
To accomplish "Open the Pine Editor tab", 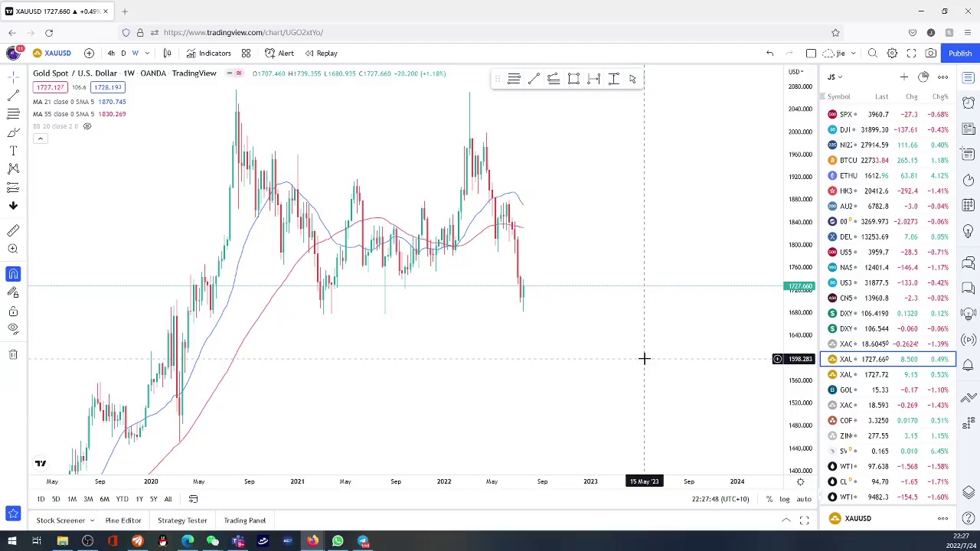I will (123, 520).
